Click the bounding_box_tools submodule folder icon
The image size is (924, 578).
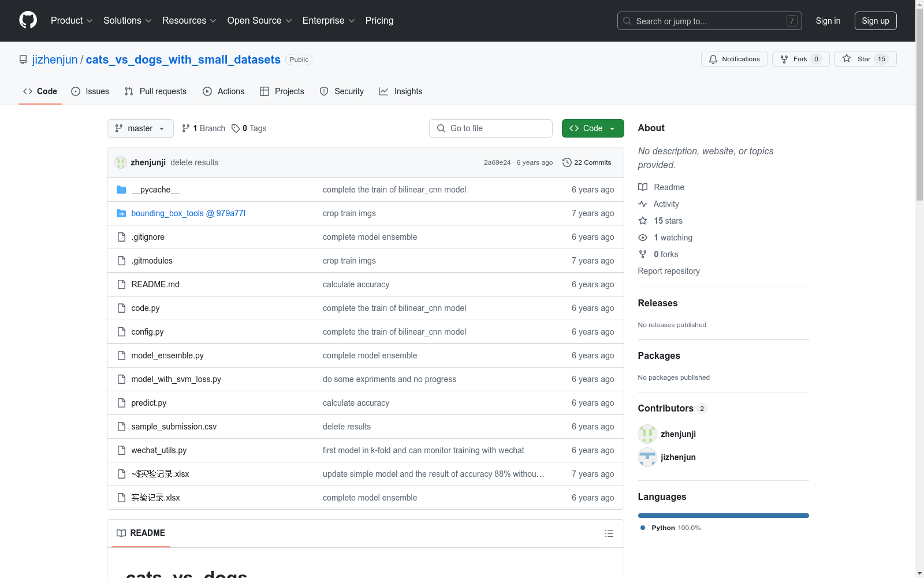coord(121,213)
